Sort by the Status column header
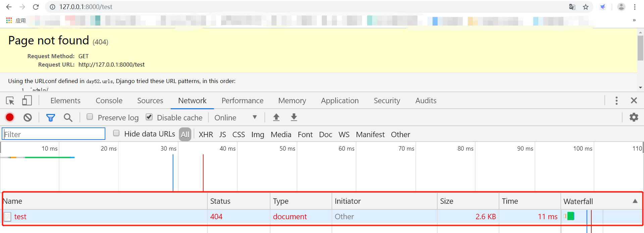The image size is (644, 233). click(239, 201)
